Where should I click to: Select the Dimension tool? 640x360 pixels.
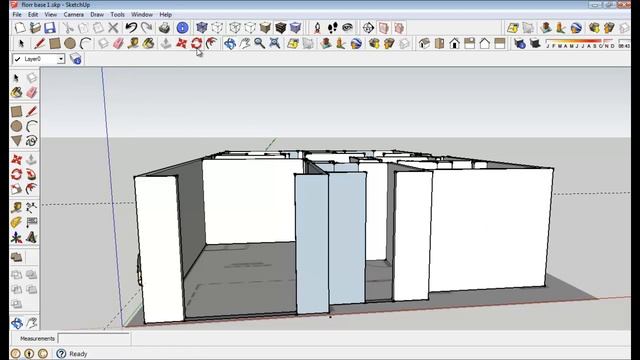pyautogui.click(x=31, y=207)
